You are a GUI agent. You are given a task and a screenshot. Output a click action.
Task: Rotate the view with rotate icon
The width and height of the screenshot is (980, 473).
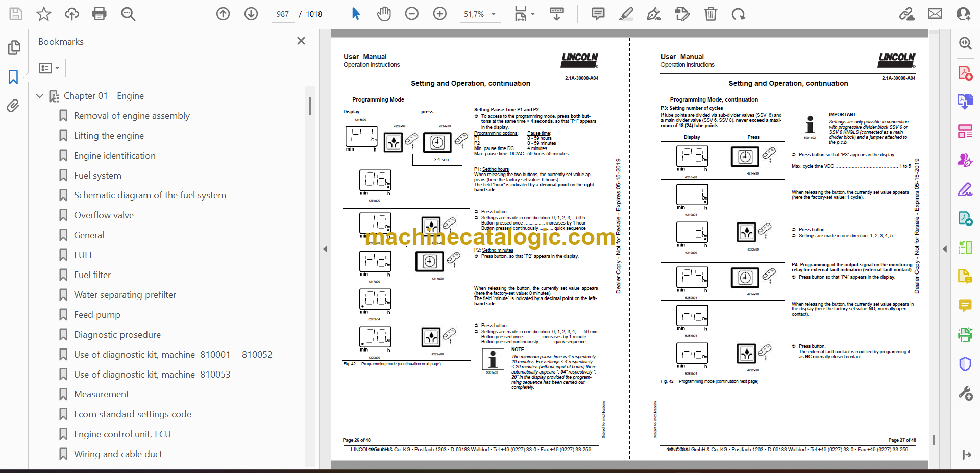pyautogui.click(x=738, y=14)
